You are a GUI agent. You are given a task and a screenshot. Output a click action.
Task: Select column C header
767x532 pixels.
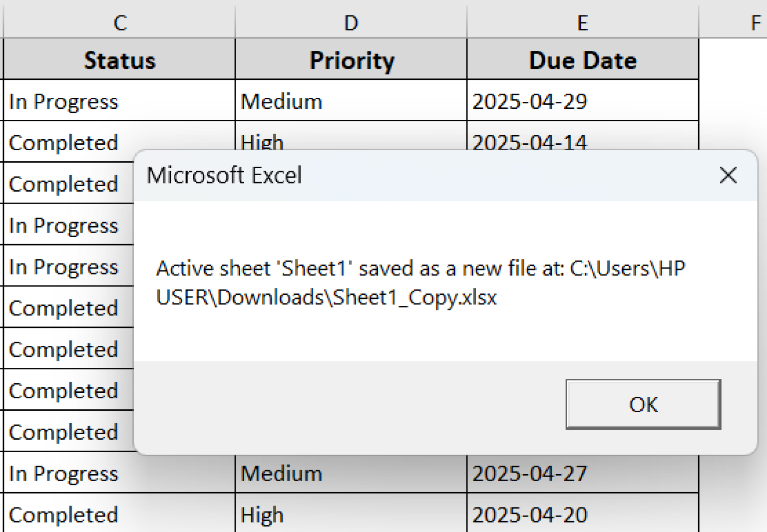(120, 22)
